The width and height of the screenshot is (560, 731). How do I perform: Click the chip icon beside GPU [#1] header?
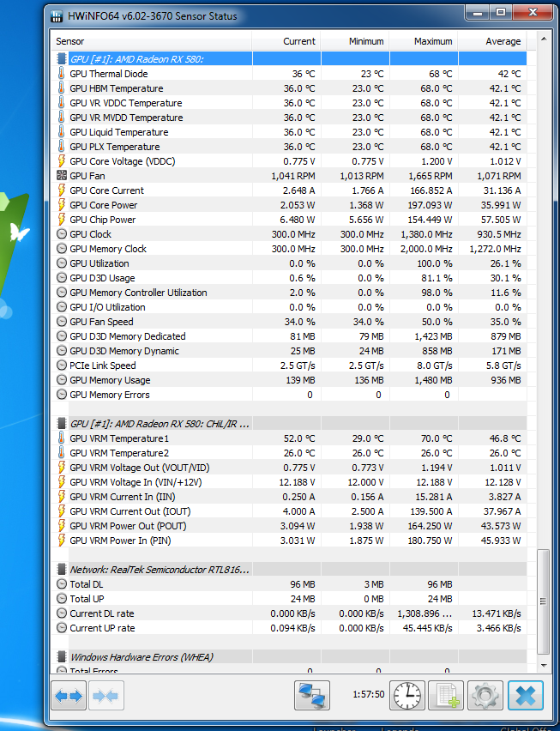pyautogui.click(x=61, y=58)
